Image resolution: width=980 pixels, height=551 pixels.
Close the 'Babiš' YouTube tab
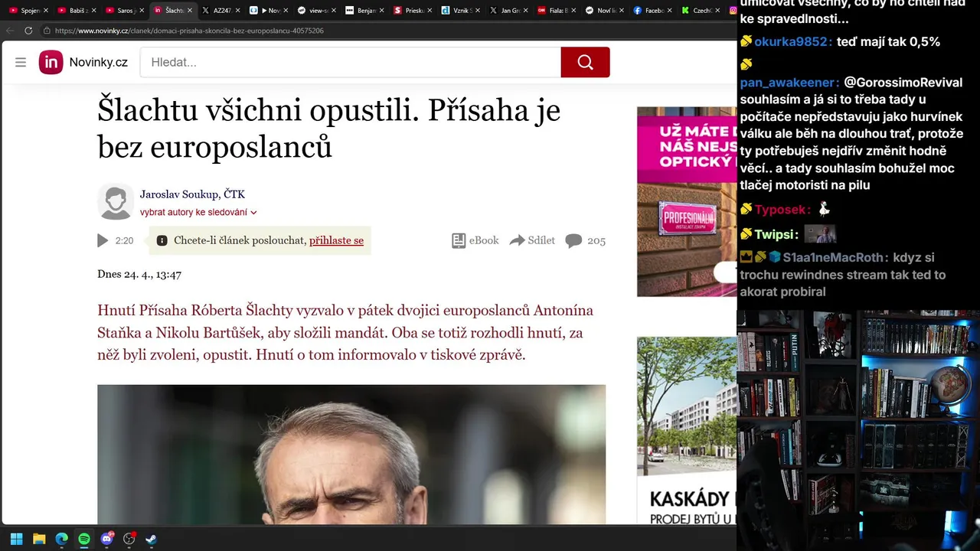(x=93, y=11)
